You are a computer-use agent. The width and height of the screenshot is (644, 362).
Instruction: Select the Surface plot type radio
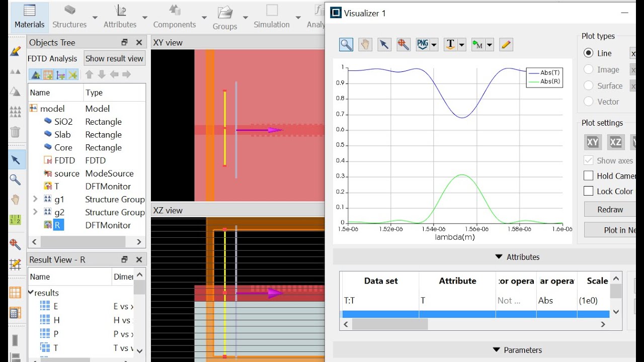click(588, 85)
